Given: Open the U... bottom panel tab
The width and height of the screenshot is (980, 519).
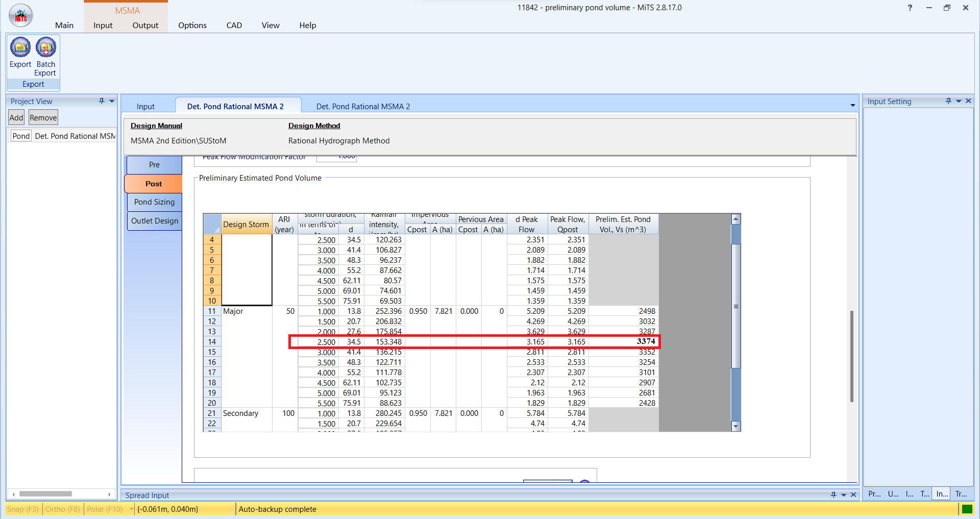Looking at the screenshot, I should coord(893,493).
